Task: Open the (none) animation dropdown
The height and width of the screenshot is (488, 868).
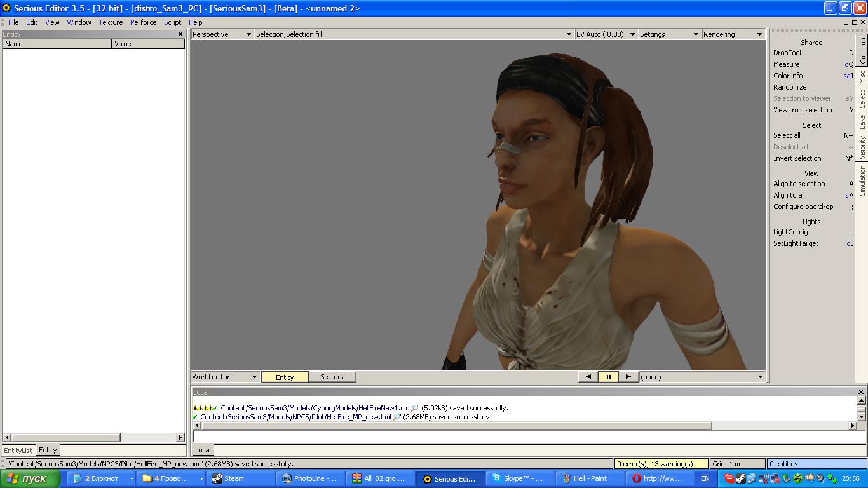Action: pyautogui.click(x=702, y=377)
